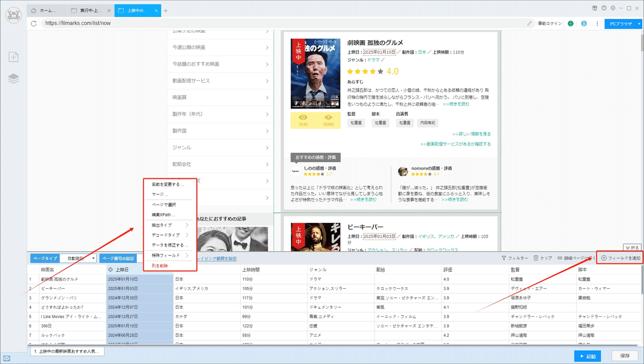Click the green circle icon beside 事前ログイン

tap(570, 24)
